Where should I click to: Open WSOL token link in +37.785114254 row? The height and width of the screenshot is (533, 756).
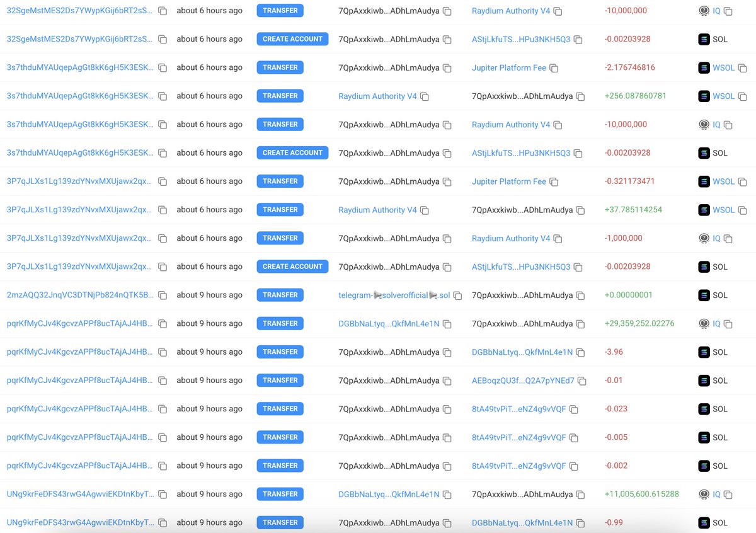click(723, 210)
